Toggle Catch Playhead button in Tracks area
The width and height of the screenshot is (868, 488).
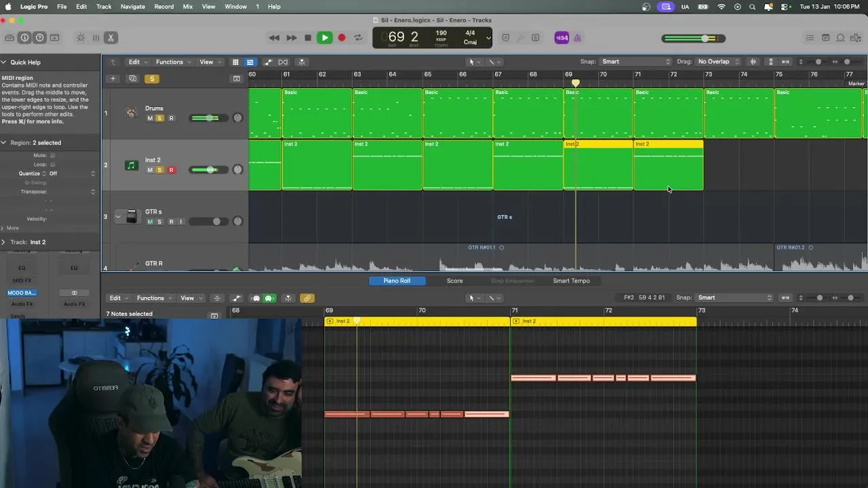pos(302,62)
